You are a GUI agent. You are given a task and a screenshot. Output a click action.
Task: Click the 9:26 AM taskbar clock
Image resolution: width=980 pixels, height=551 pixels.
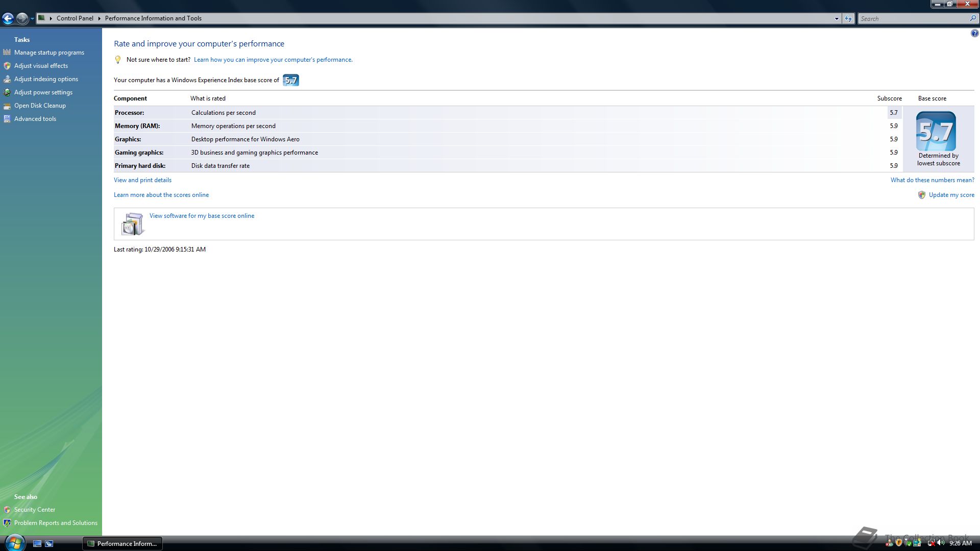(x=961, y=543)
